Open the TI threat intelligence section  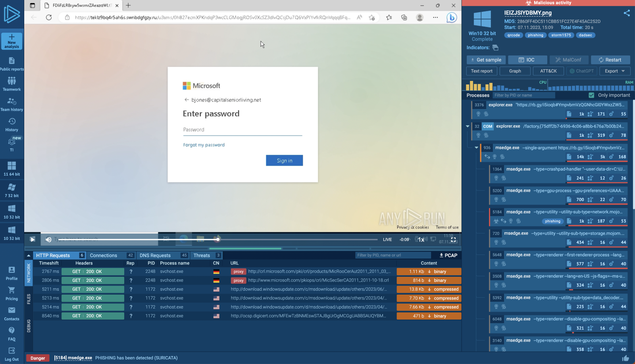(x=12, y=144)
